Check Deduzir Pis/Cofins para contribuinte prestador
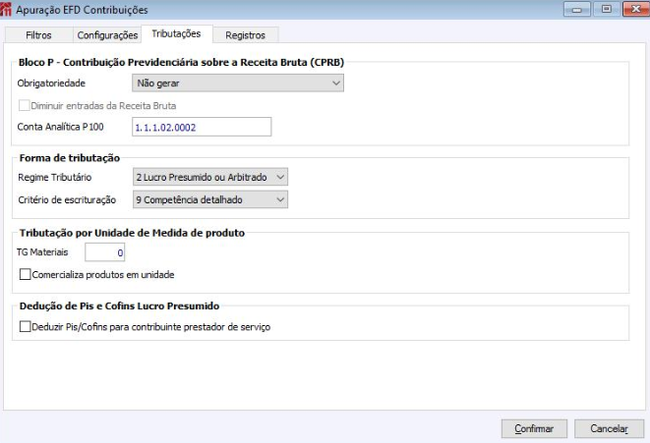Screen dimensions: 650x443 tap(25, 327)
